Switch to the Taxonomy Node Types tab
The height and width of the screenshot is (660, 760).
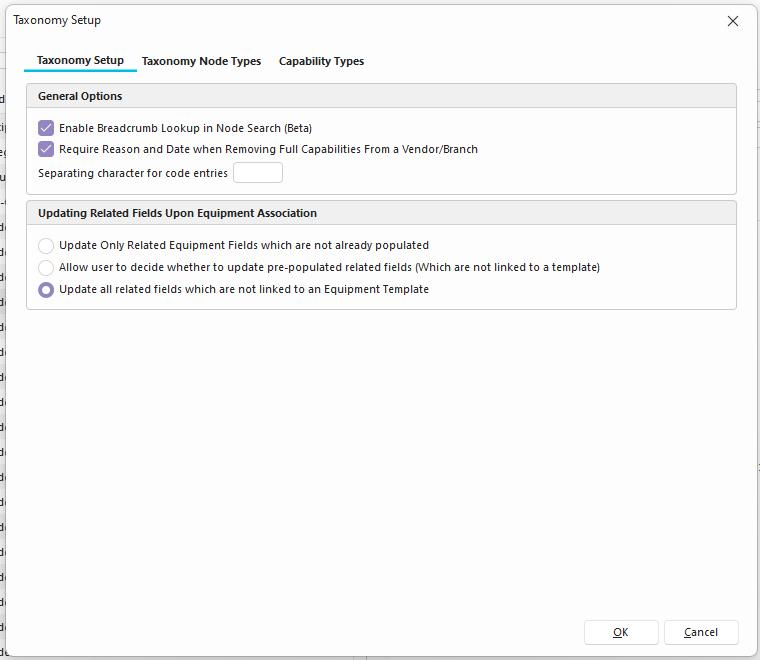point(201,61)
